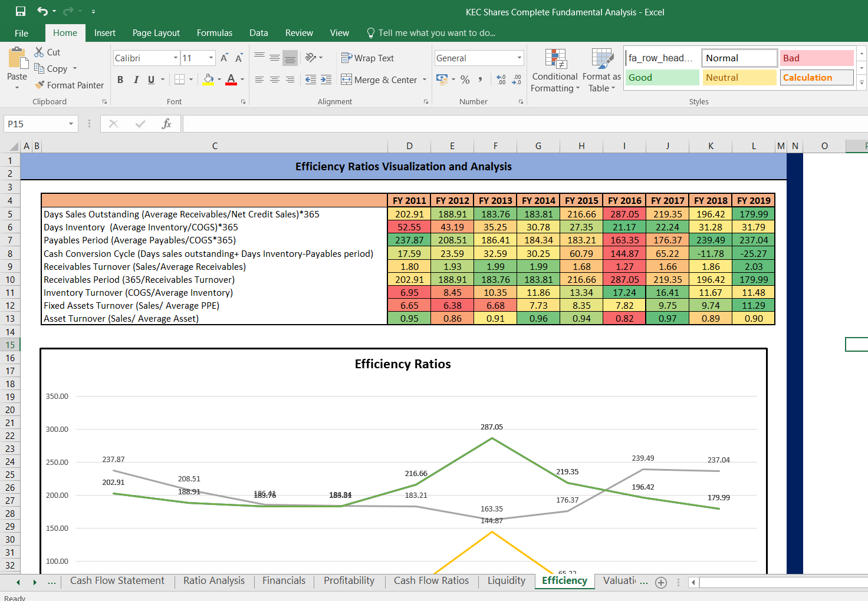The width and height of the screenshot is (868, 601).
Task: Toggle Wrap Text
Action: point(367,58)
